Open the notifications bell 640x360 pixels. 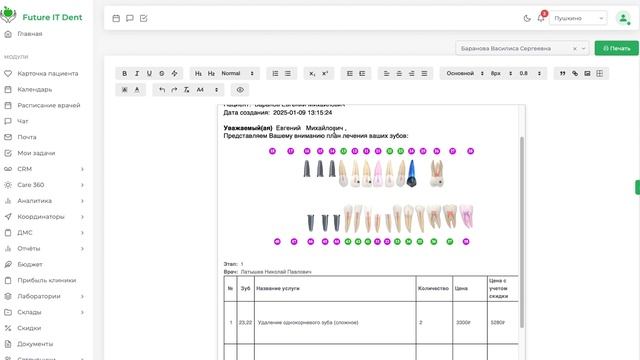[x=541, y=18]
